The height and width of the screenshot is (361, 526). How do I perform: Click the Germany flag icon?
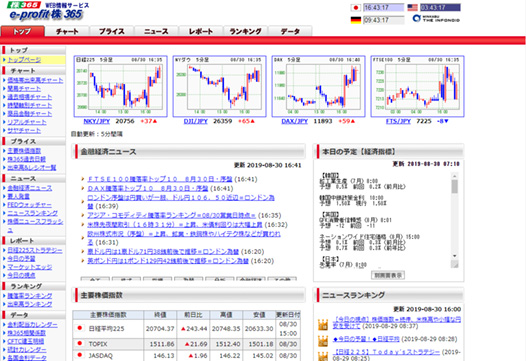356,20
